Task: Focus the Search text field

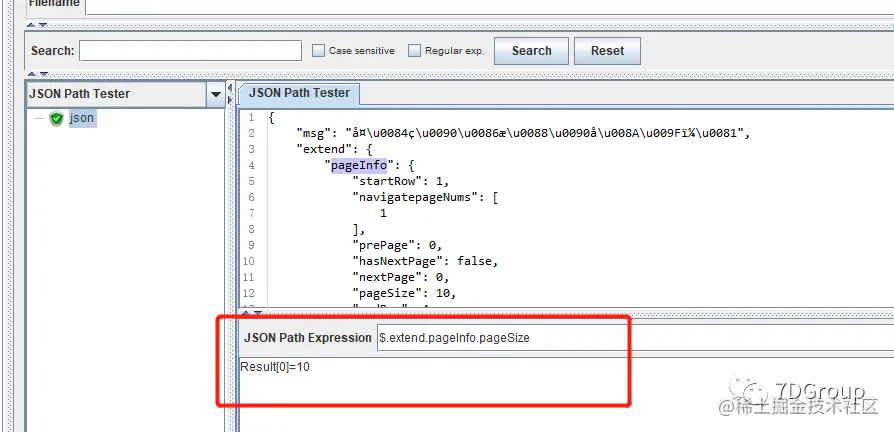Action: pyautogui.click(x=190, y=51)
